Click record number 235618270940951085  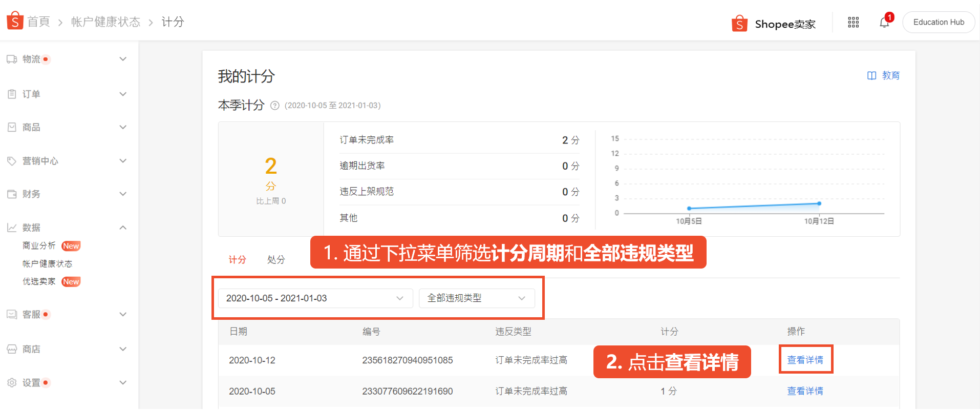408,360
